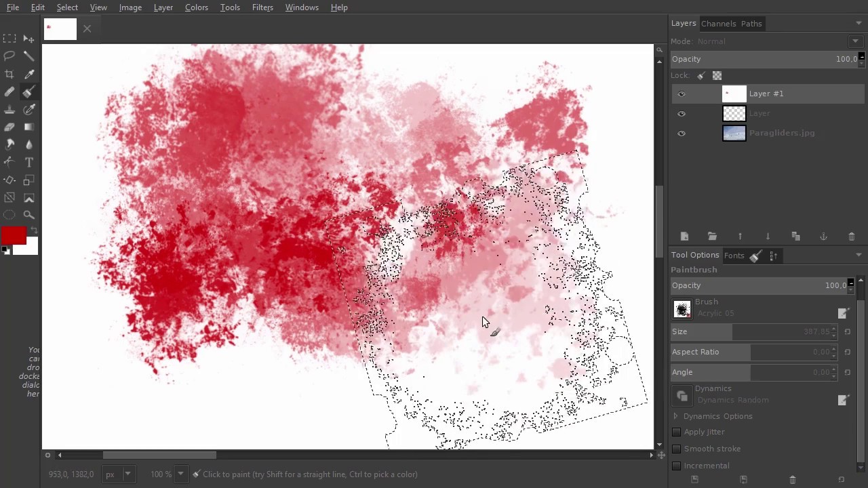The width and height of the screenshot is (868, 488).
Task: Expand the Dynamics Options section
Action: tap(675, 416)
